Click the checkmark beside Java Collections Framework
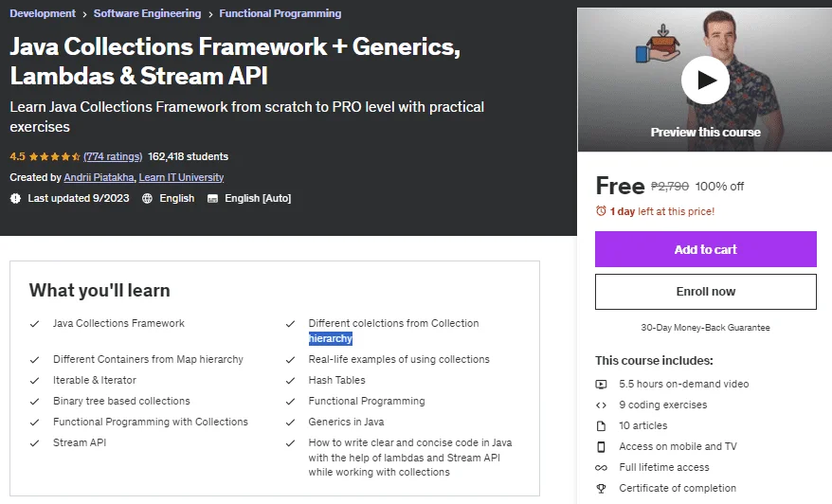The width and height of the screenshot is (832, 504). [x=34, y=324]
